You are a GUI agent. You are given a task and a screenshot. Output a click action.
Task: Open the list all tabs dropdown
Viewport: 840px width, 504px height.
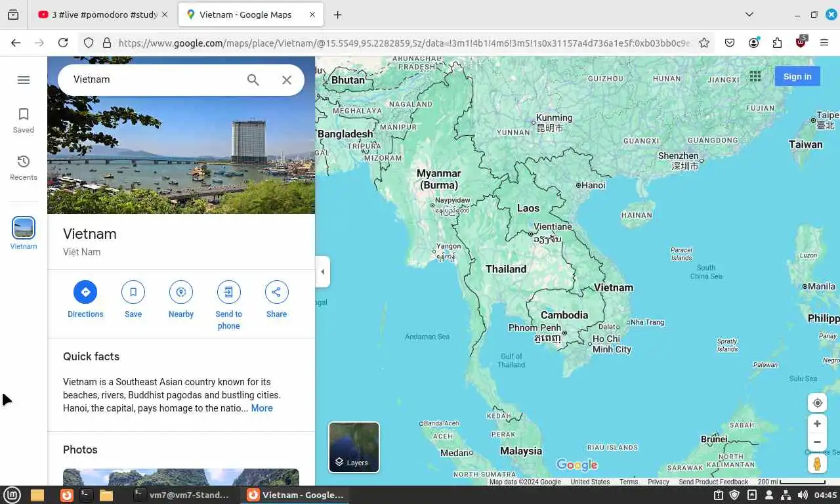(x=749, y=14)
